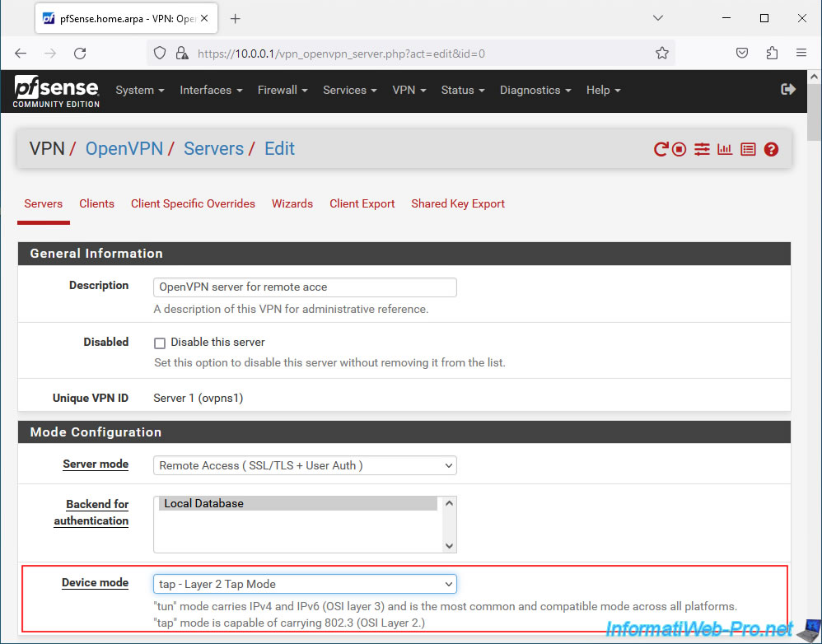Image resolution: width=822 pixels, height=644 pixels.
Task: Select Local Database in authentication list
Action: pos(298,503)
